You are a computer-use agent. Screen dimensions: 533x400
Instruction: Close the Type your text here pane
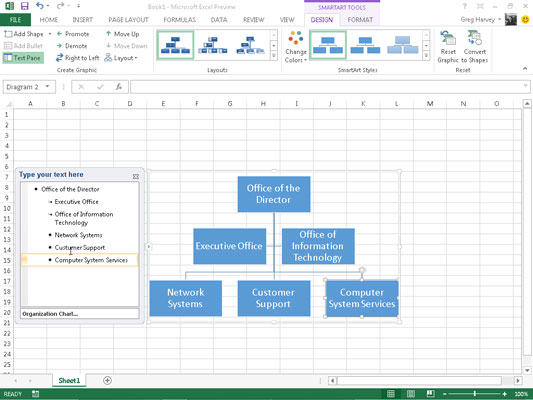[x=136, y=176]
